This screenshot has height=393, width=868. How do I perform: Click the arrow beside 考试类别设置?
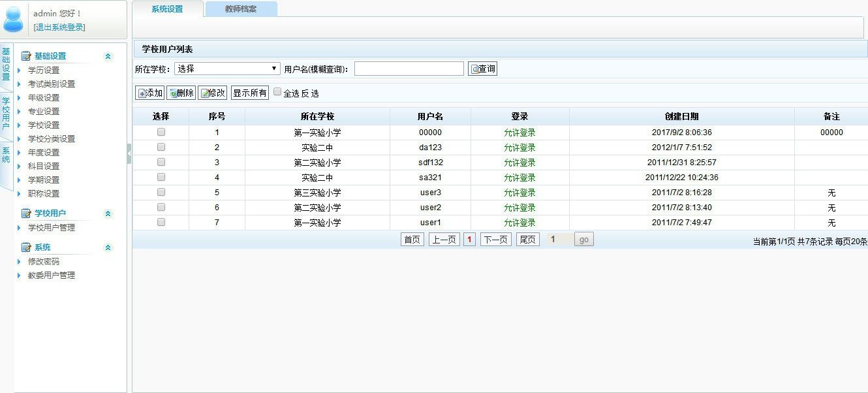(x=20, y=84)
